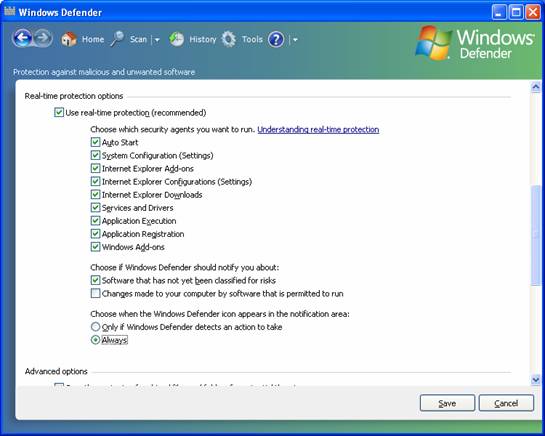Go back with the Back arrow button
Viewport: 545px width, 436px height.
[23, 38]
